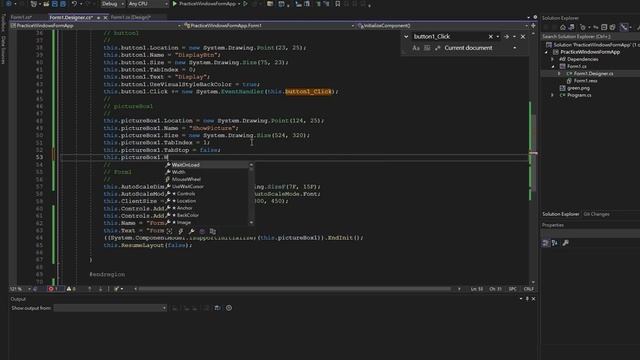Click the PracticeWindowsFormApp run target label
The height and width of the screenshot is (360, 640).
click(x=207, y=4)
